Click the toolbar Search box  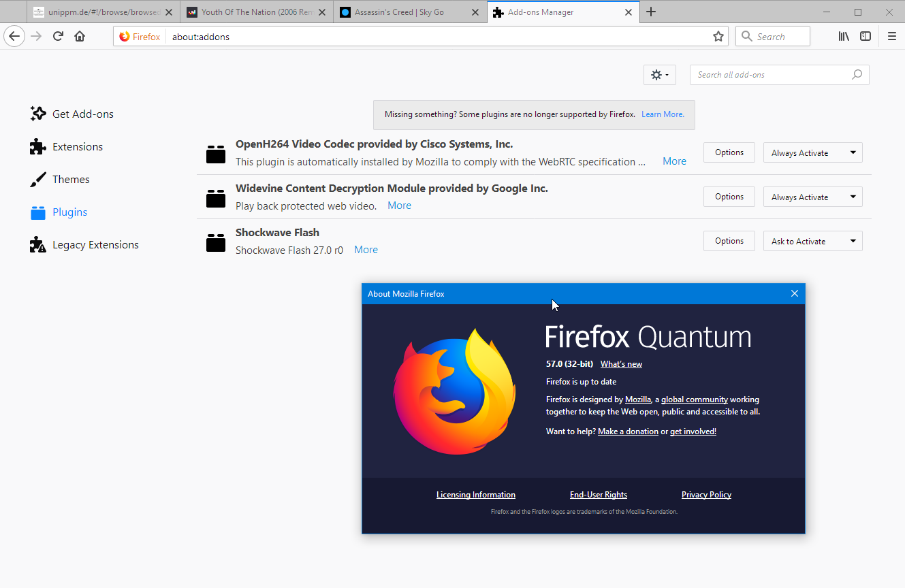(x=773, y=37)
